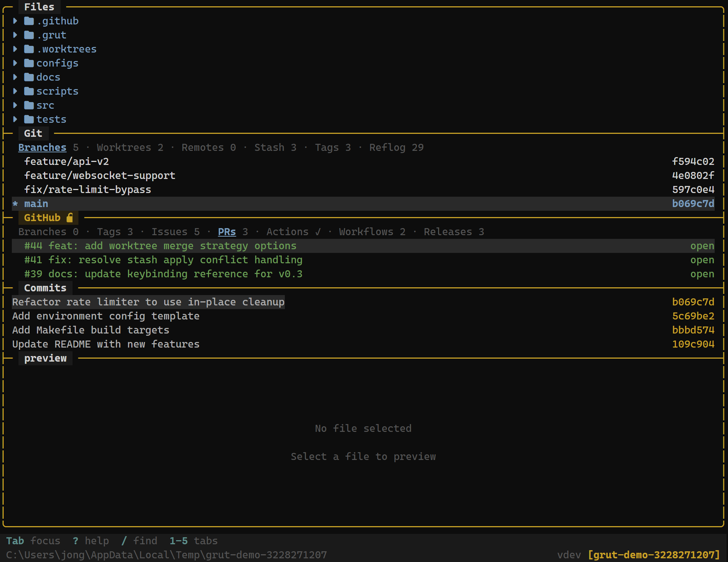This screenshot has height=562, width=728.
Task: Open PR #41 stash apply conflict handling
Action: tap(363, 260)
